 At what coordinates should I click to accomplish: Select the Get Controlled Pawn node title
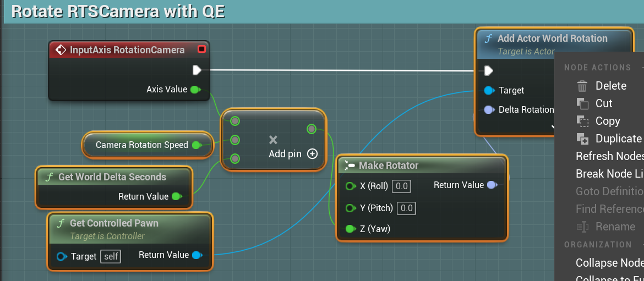click(114, 223)
